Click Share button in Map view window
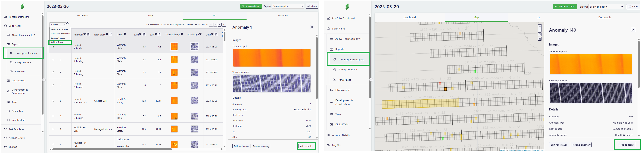Image resolution: width=644 pixels, height=153 pixels. coord(633,7)
